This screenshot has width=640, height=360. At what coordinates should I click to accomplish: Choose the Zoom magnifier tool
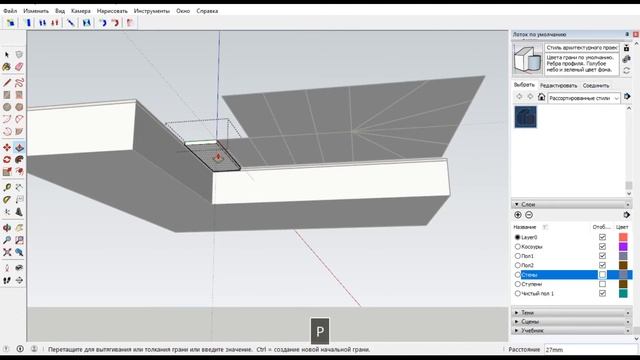[7, 240]
